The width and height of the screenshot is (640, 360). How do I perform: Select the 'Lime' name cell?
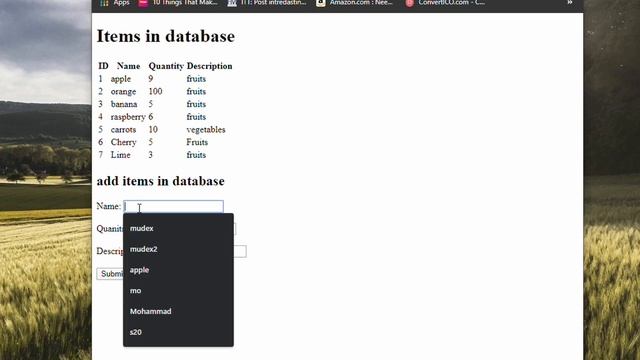(x=120, y=155)
